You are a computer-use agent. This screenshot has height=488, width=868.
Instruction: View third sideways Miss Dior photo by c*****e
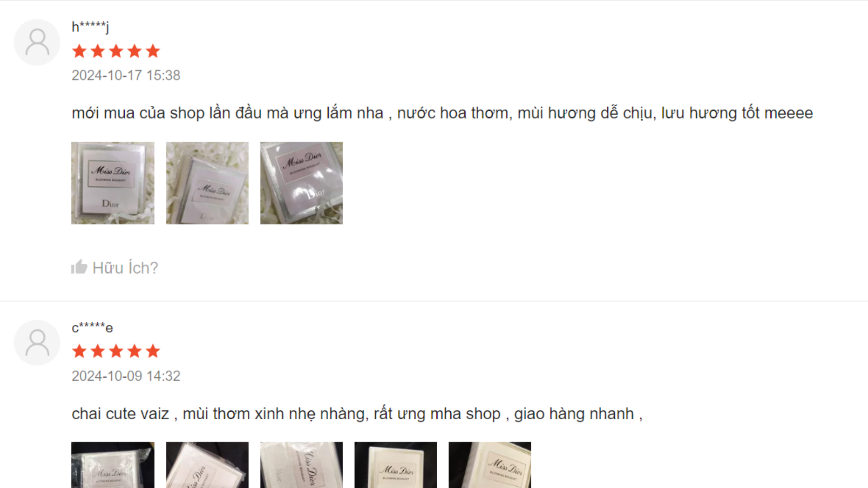(x=302, y=465)
